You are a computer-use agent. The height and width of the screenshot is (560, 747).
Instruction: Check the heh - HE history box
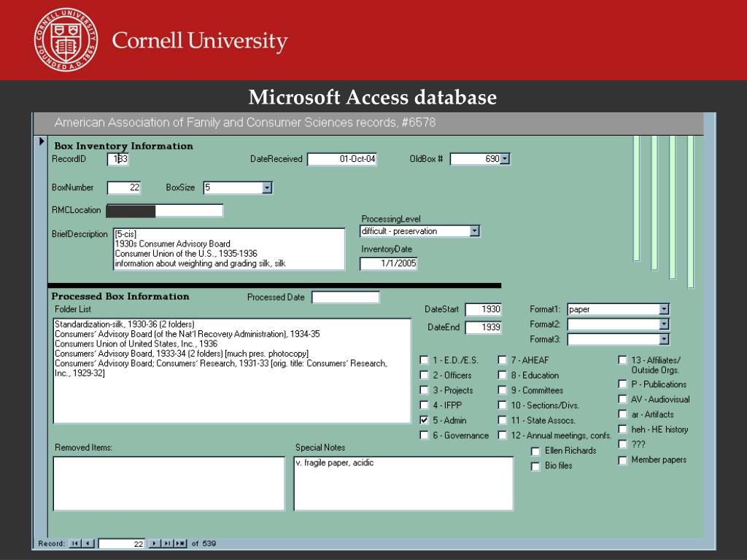(x=622, y=429)
